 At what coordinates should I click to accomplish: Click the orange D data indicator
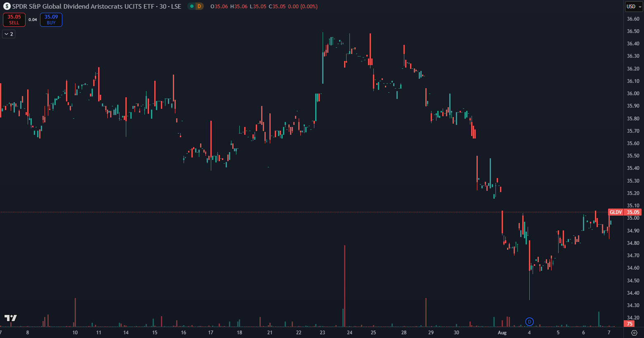(199, 7)
